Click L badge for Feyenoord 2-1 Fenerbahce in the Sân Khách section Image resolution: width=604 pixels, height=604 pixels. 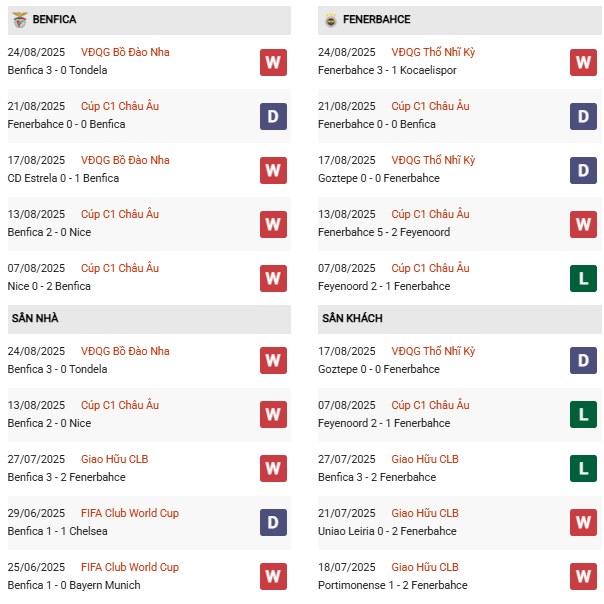click(584, 415)
